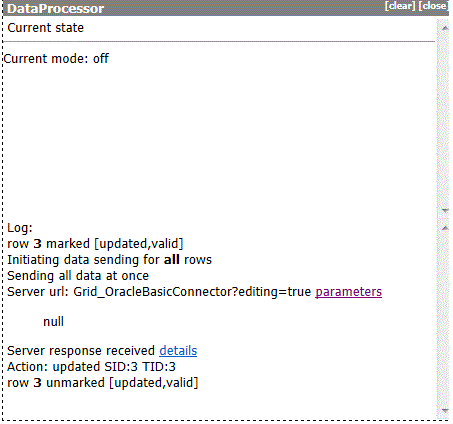Open the parameters link after server url

point(348,292)
